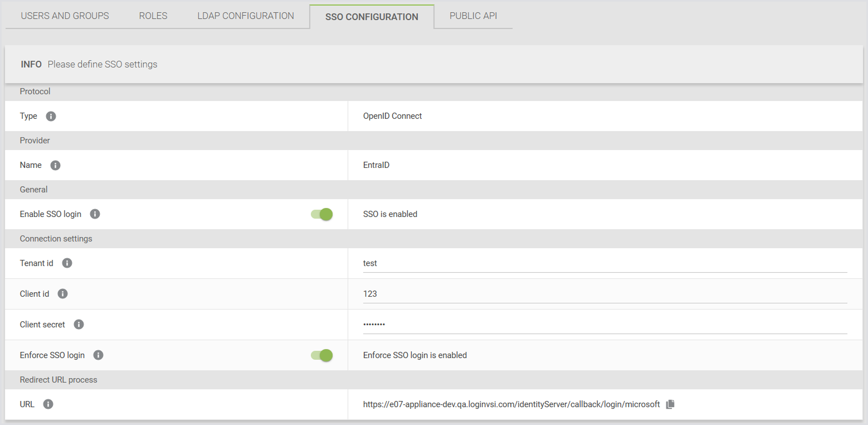
Task: Show Tenant id info tooltip icon
Action: tap(67, 263)
